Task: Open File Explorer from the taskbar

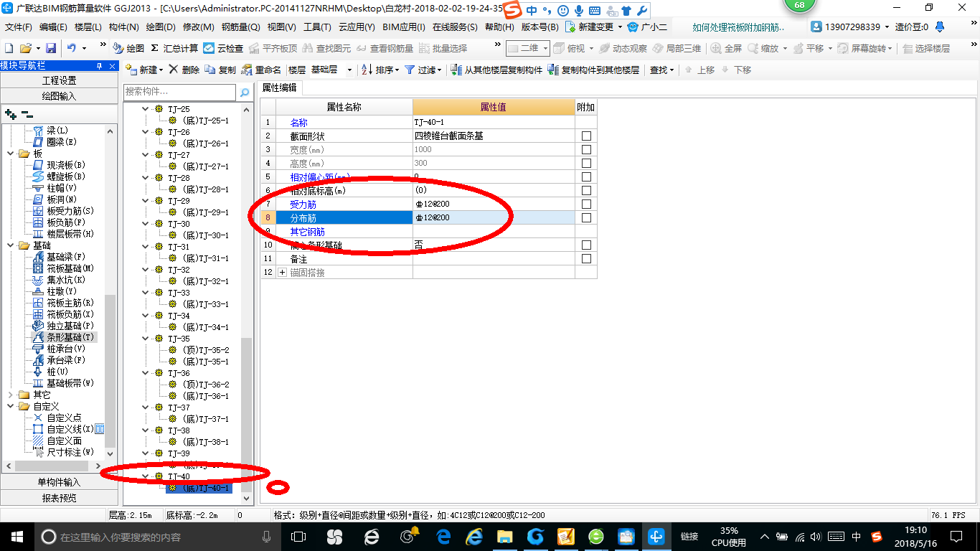Action: pos(504,537)
